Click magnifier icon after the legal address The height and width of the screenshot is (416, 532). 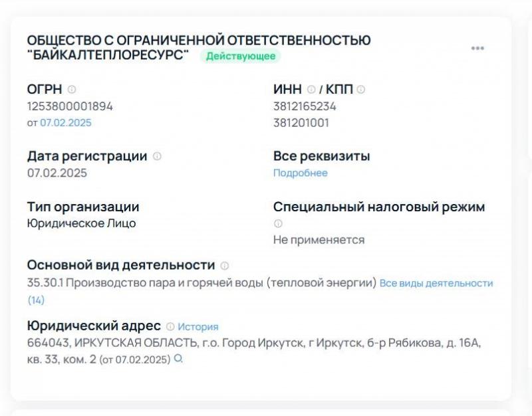(178, 359)
